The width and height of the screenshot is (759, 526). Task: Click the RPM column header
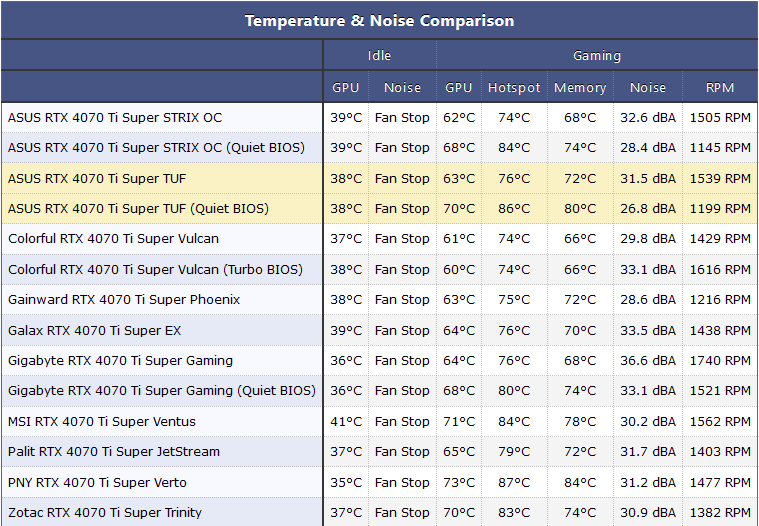(x=720, y=87)
